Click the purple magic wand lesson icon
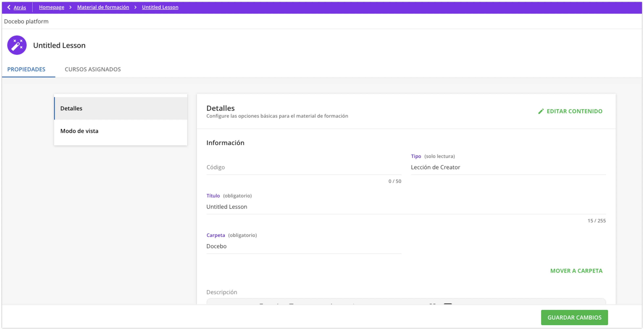 pos(17,45)
